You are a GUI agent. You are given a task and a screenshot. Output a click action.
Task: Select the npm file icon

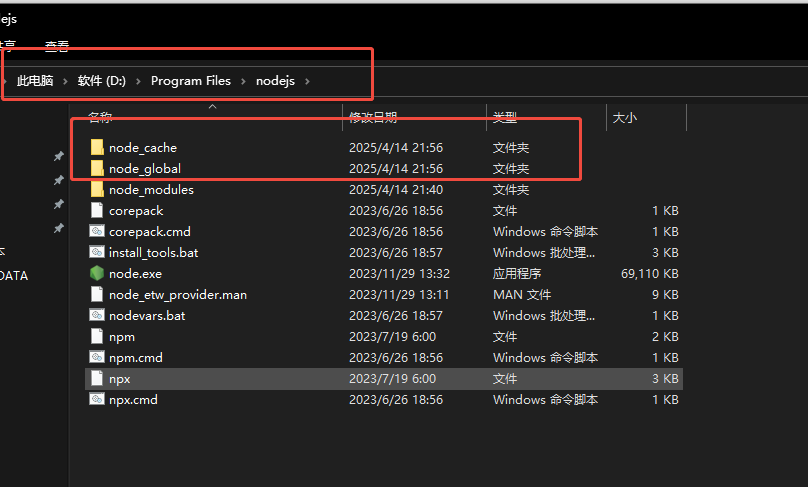[x=97, y=337]
